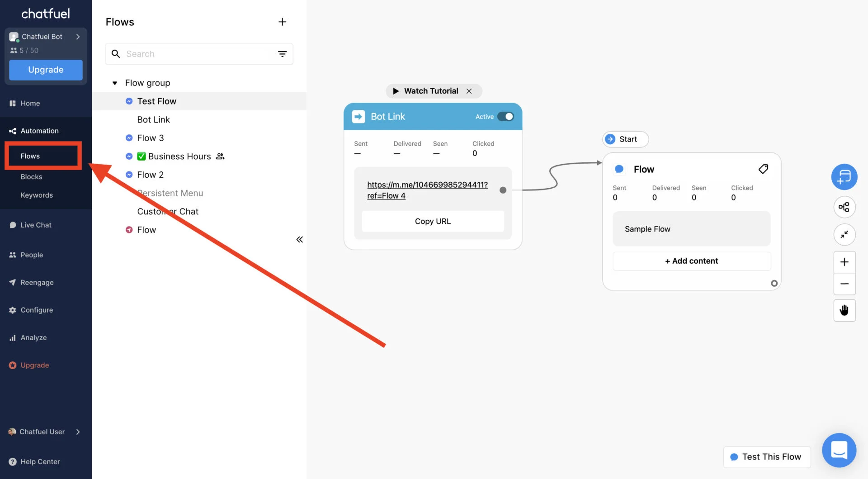Image resolution: width=868 pixels, height=479 pixels.
Task: Open Analyze in sidebar
Action: [x=33, y=338]
